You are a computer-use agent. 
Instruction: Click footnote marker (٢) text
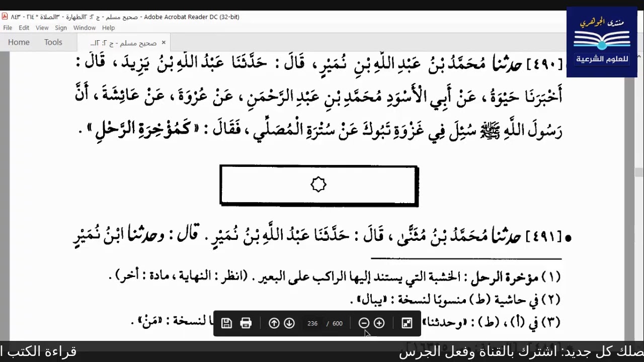click(550, 300)
